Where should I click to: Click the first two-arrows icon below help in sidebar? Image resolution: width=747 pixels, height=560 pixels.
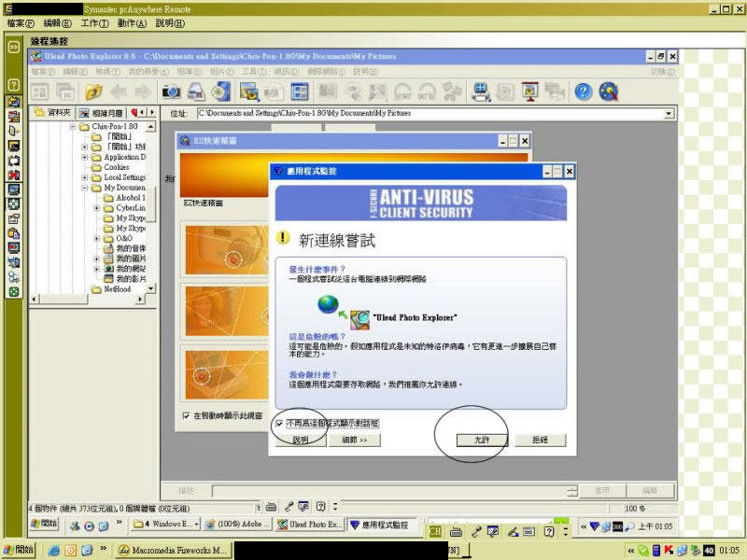(14, 102)
